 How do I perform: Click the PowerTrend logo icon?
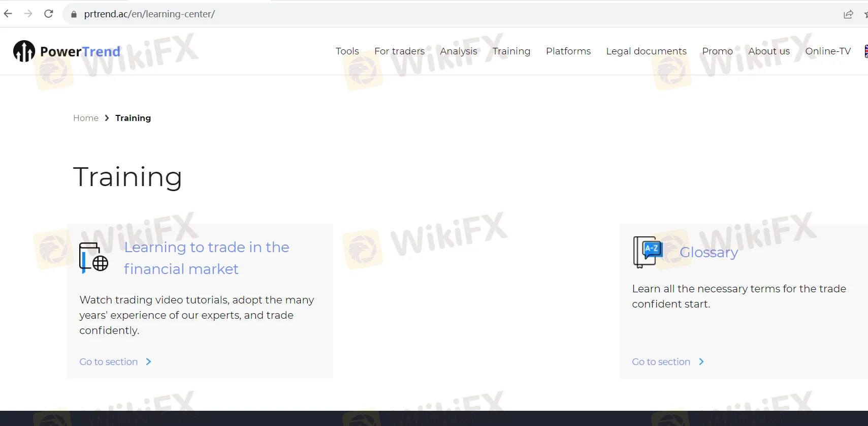(x=24, y=51)
